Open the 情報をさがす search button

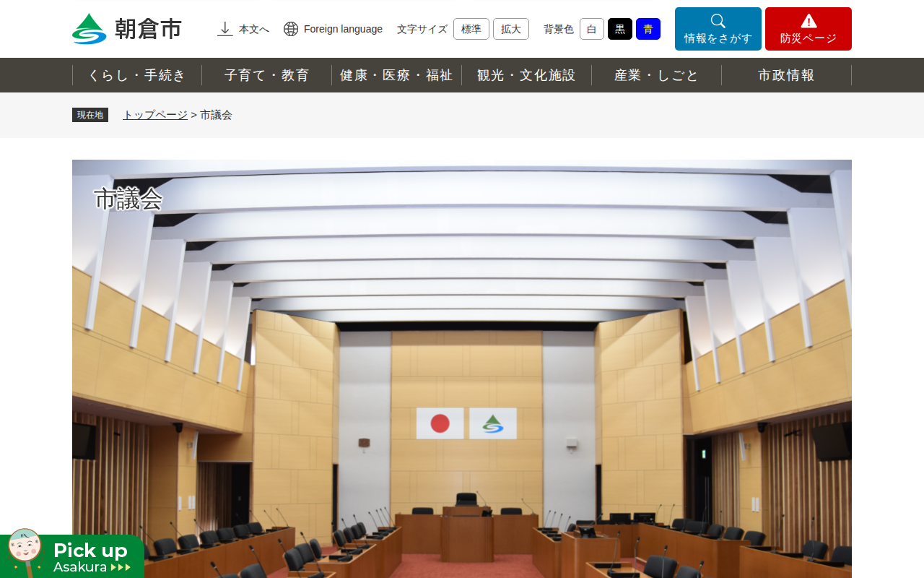(x=718, y=29)
